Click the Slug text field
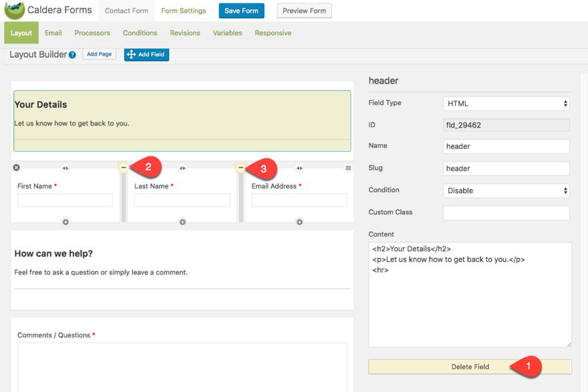The height and width of the screenshot is (392, 588). [x=506, y=168]
